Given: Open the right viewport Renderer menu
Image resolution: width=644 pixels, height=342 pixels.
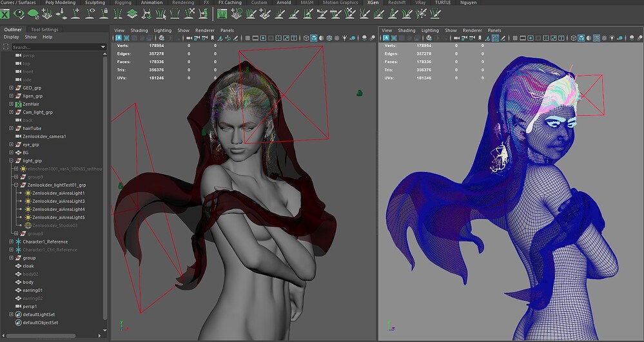Looking at the screenshot, I should (x=473, y=30).
